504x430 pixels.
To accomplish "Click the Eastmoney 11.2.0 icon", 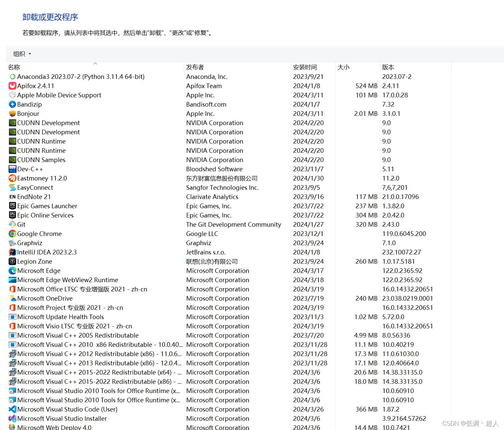I will point(13,178).
